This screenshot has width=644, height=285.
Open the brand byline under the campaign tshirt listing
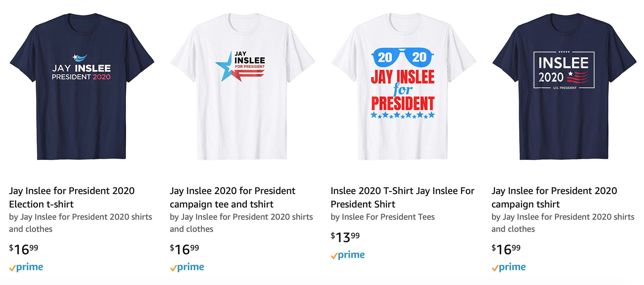coord(563,223)
